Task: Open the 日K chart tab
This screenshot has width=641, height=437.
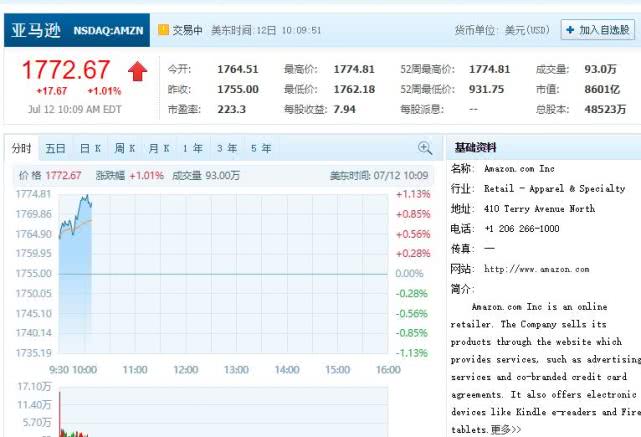Action: (90, 148)
